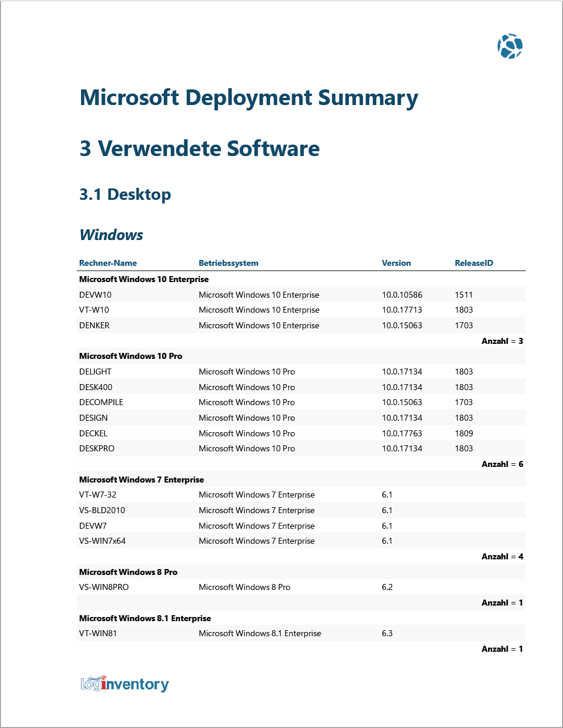This screenshot has height=728, width=563.
Task: Click the LogInventory logo in footer
Action: (x=125, y=683)
